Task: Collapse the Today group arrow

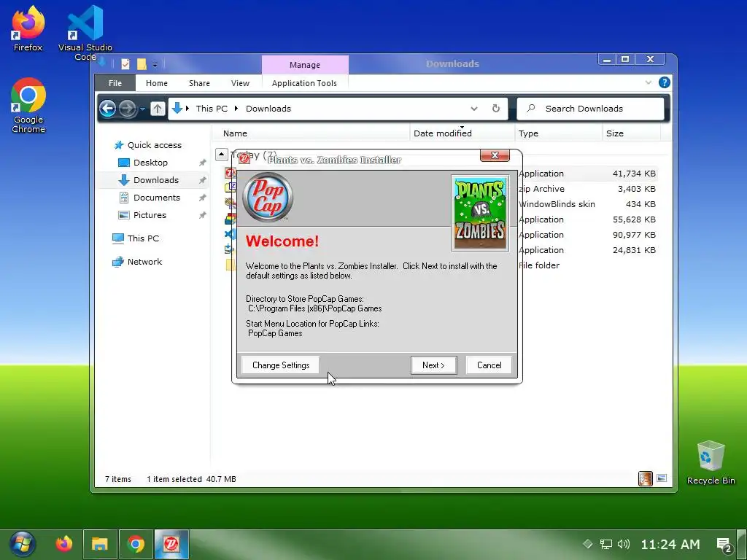Action: pyautogui.click(x=222, y=155)
